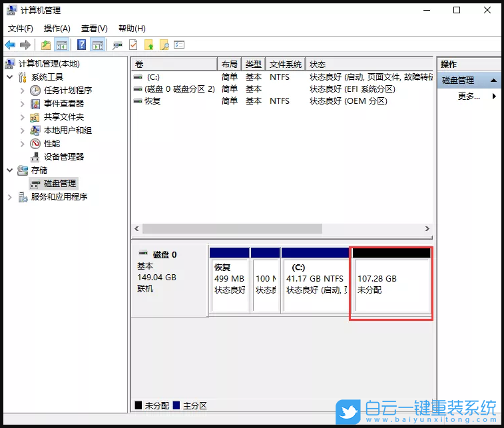Click the Shared Folders icon
The width and height of the screenshot is (504, 428).
pyautogui.click(x=35, y=117)
